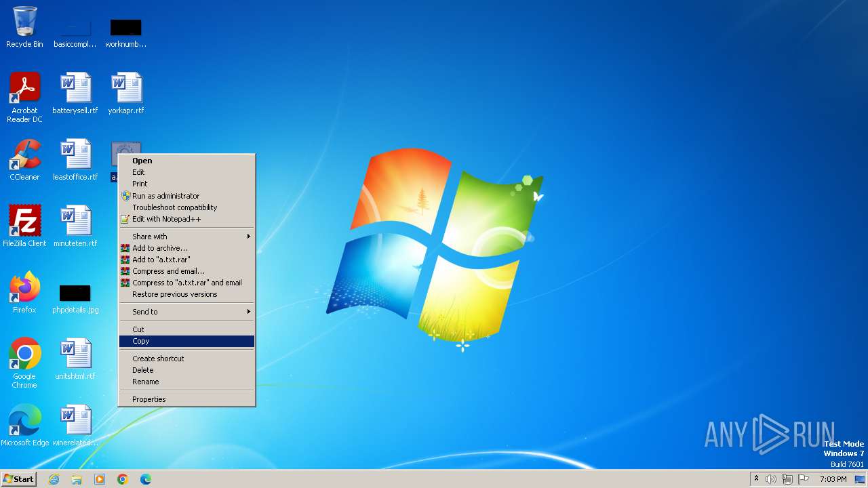Click the Show desktop button

(860, 479)
